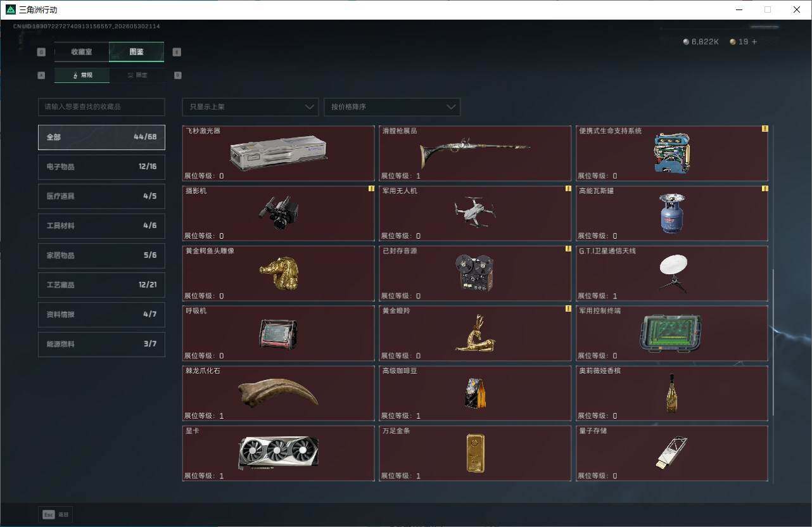Select the 军用无人机 drone image
This screenshot has width=812, height=527.
tap(475, 212)
